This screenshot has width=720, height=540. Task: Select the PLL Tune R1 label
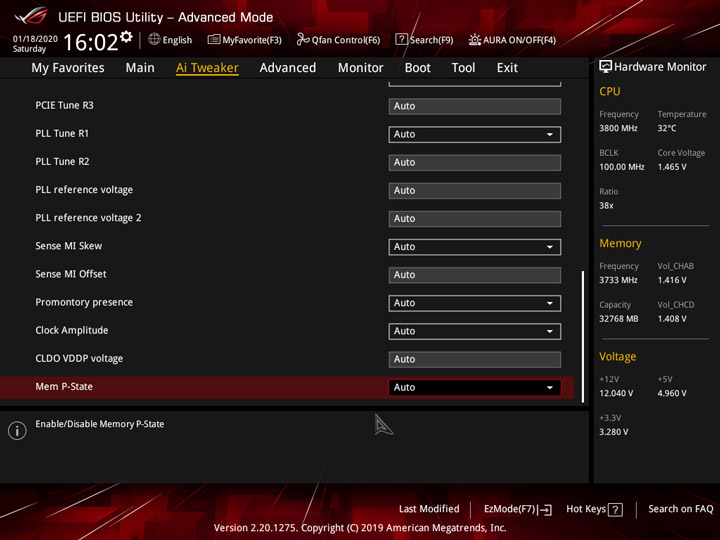coord(62,133)
